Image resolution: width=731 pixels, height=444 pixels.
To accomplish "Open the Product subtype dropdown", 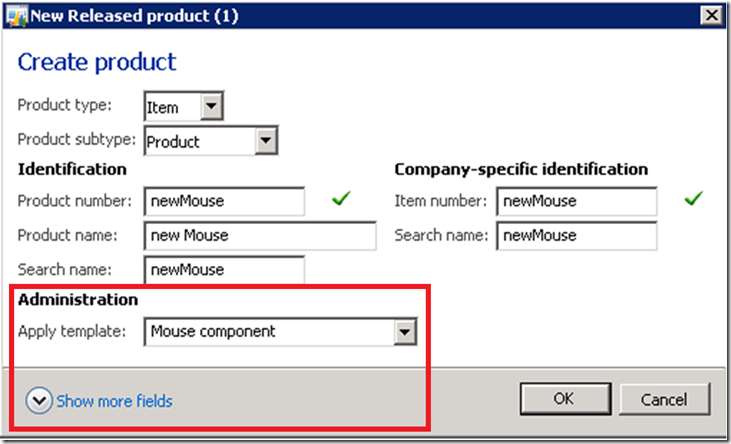I will [265, 141].
